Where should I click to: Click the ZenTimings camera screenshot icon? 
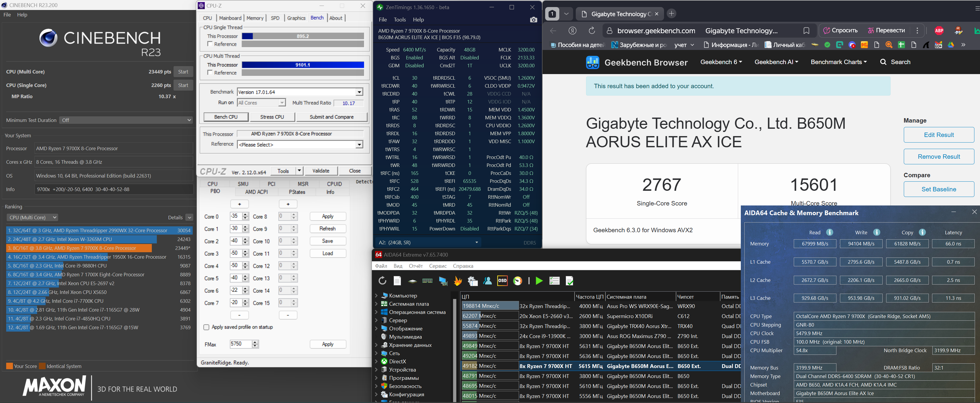pos(533,20)
